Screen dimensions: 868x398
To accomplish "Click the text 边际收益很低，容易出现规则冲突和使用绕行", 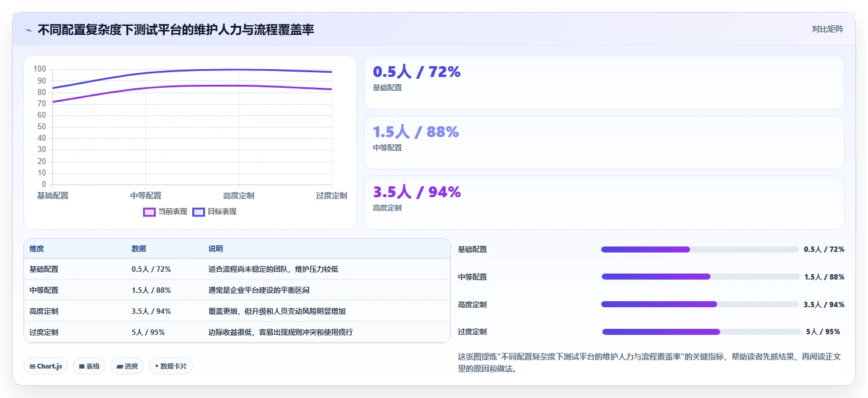I will coord(281,332).
